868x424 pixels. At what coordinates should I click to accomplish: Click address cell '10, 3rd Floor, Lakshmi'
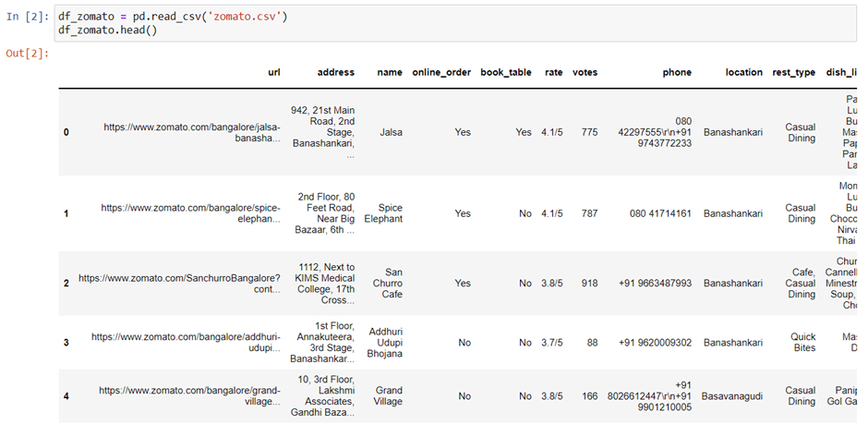click(323, 395)
